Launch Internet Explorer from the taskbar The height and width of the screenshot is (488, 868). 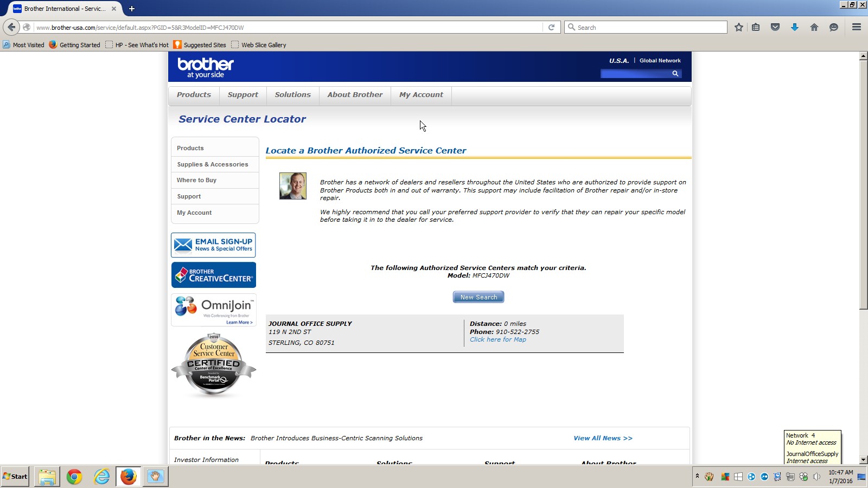click(101, 477)
